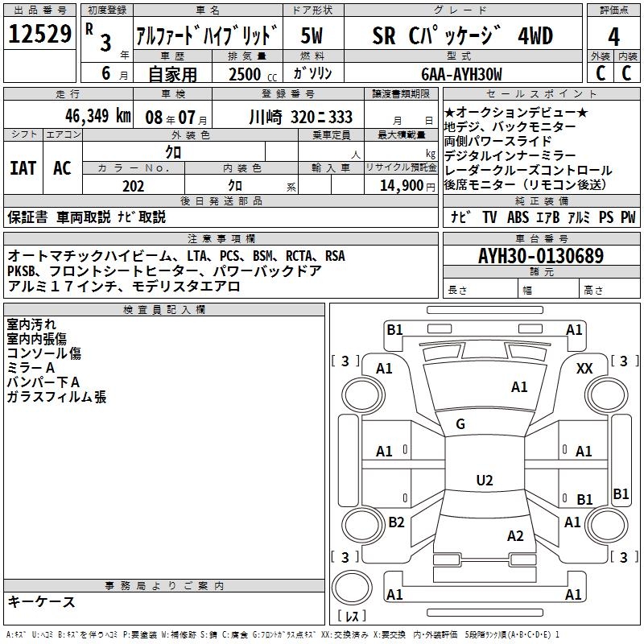
Task: Select the A2 mark on the car diagram
Action: pyautogui.click(x=516, y=536)
